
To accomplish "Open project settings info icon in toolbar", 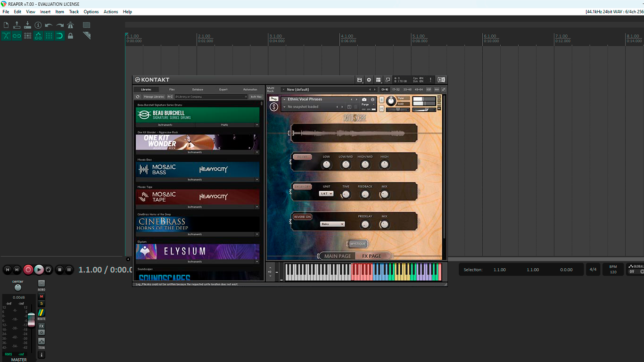I will (x=38, y=25).
